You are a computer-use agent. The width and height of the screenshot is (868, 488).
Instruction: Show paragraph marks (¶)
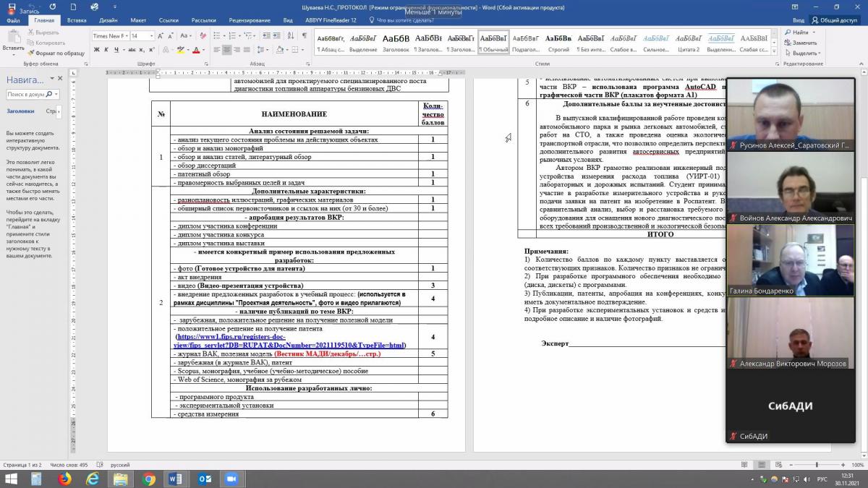(x=303, y=35)
